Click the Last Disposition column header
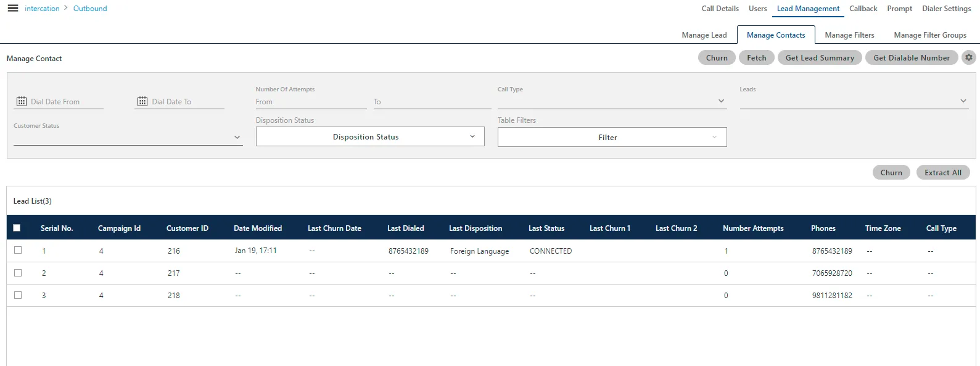This screenshot has height=366, width=980. point(476,228)
